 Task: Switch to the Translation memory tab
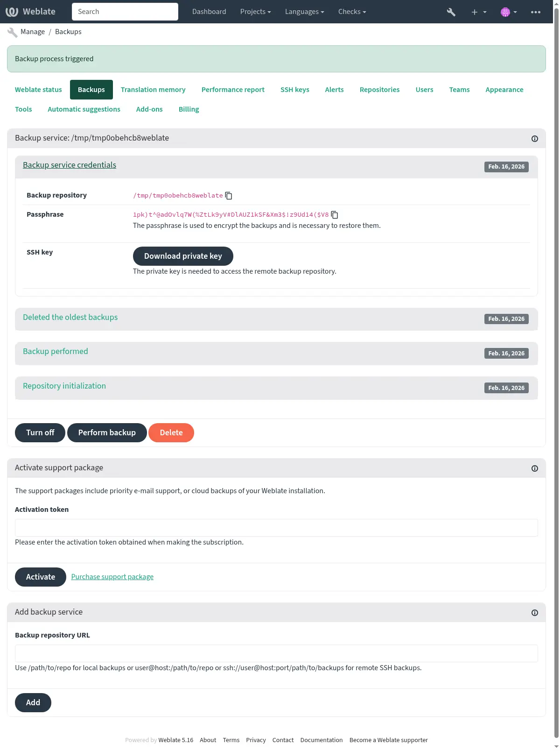153,90
